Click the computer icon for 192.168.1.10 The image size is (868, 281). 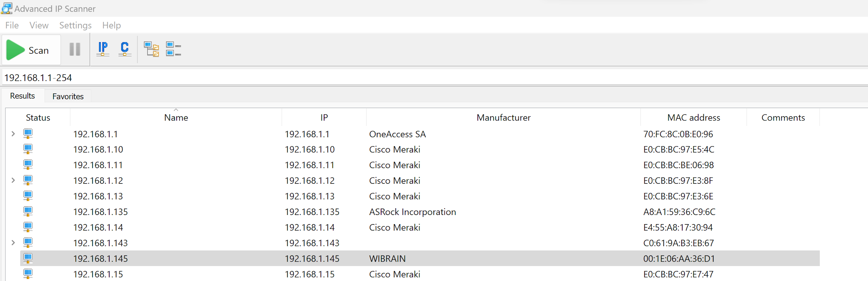(28, 149)
